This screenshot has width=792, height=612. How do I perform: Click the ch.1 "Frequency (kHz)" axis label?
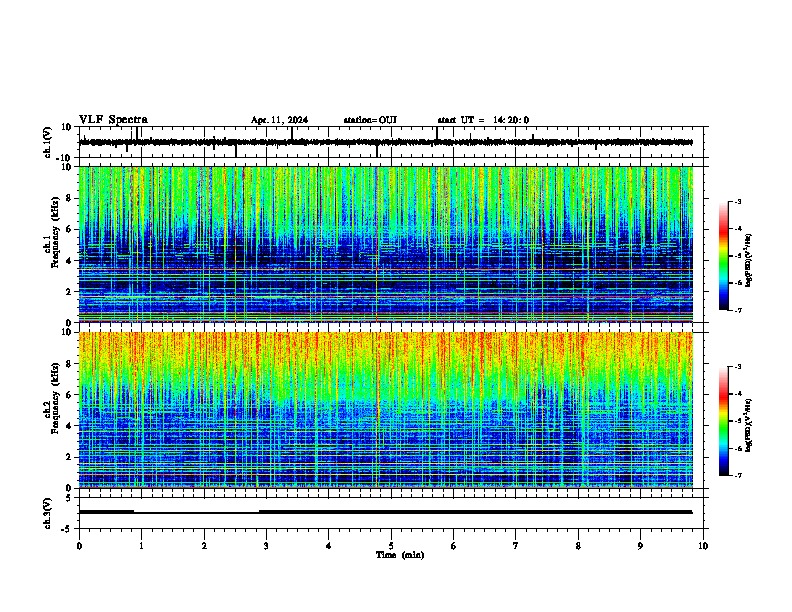click(x=55, y=233)
